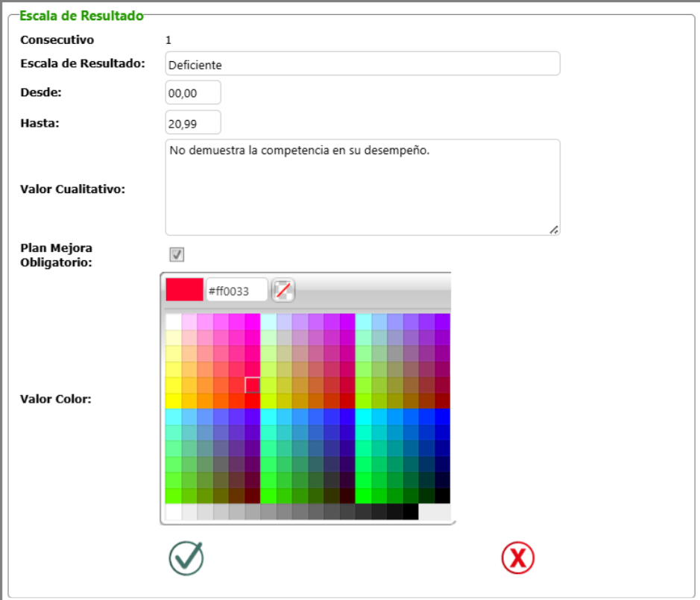
Task: Pick the pure green swatch at the palette bottom
Action: tap(363, 496)
